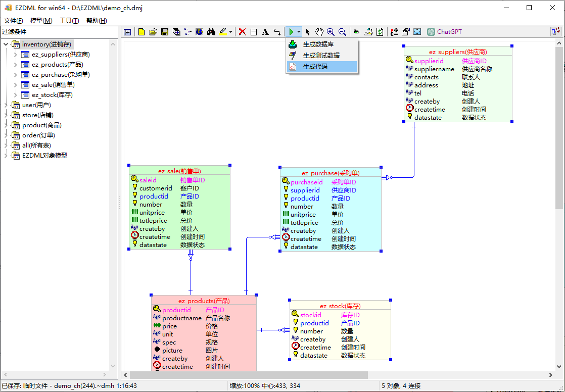
Task: Click the zoom in magnifier icon
Action: coord(331,32)
